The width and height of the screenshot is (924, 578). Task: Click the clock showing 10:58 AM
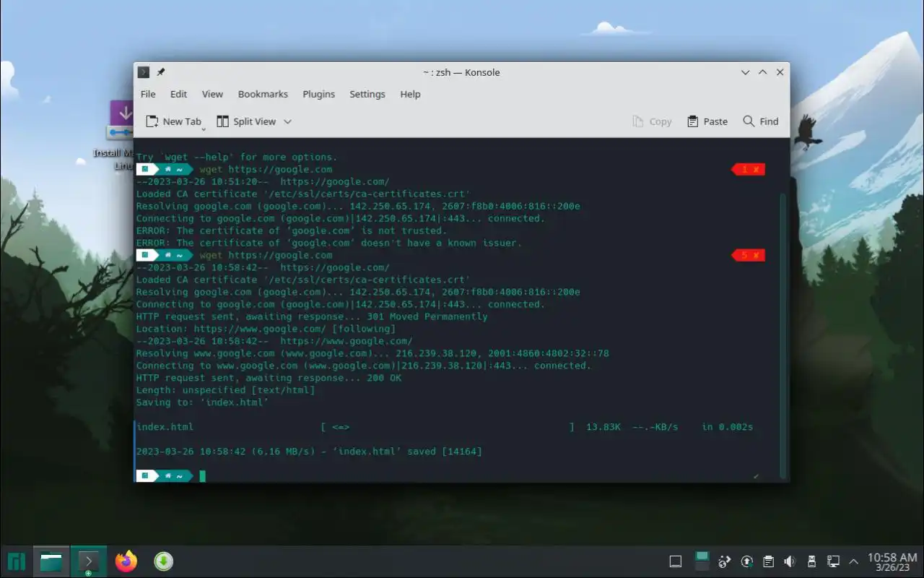[x=892, y=561]
